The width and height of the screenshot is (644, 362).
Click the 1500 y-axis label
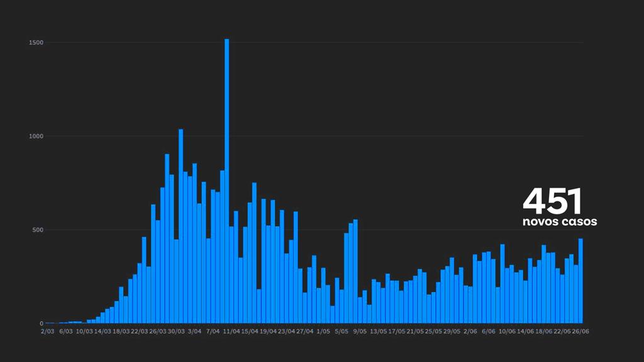(x=35, y=43)
